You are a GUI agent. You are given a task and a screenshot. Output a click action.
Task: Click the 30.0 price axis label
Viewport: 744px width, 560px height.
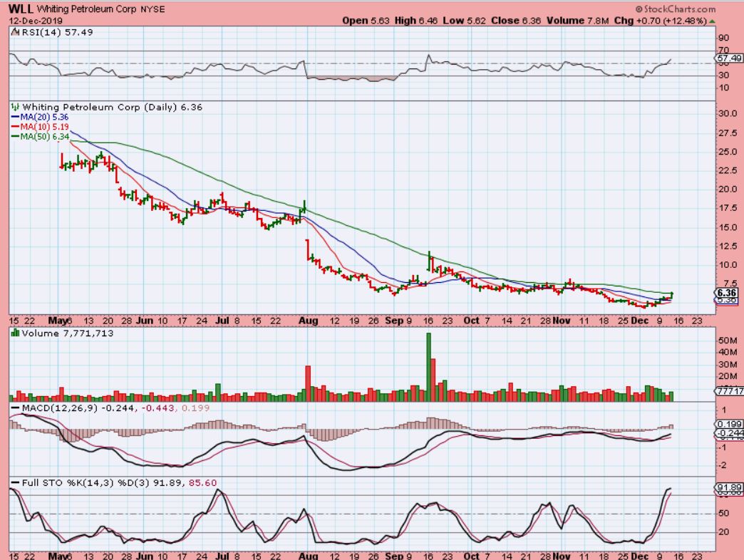728,114
